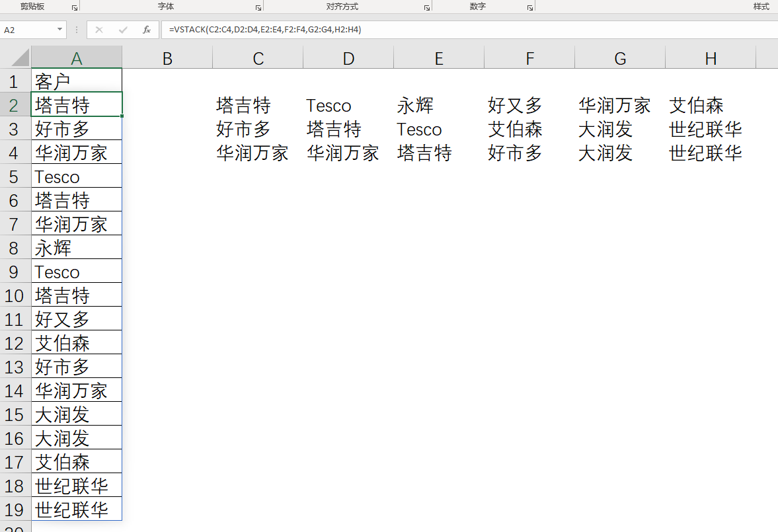
Task: Click cell A5 containing Tesco
Action: click(x=77, y=176)
